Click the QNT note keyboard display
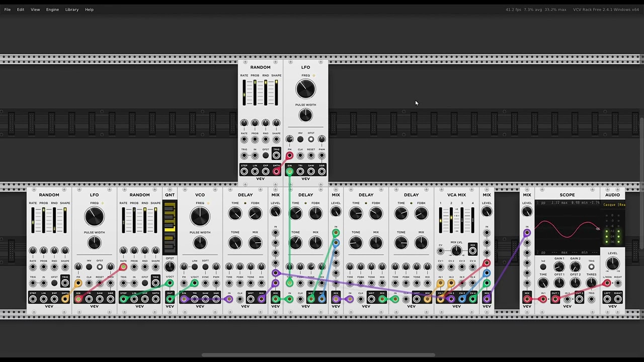 [x=170, y=227]
